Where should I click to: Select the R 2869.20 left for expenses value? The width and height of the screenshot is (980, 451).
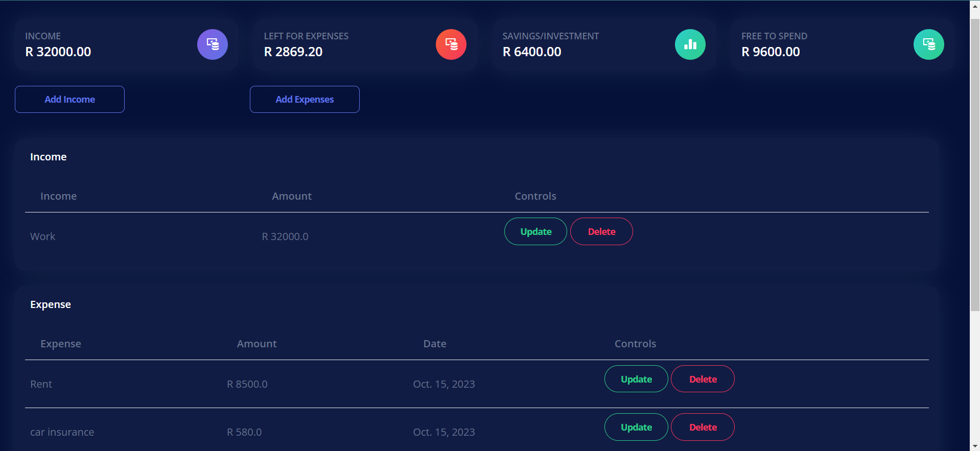pos(293,52)
